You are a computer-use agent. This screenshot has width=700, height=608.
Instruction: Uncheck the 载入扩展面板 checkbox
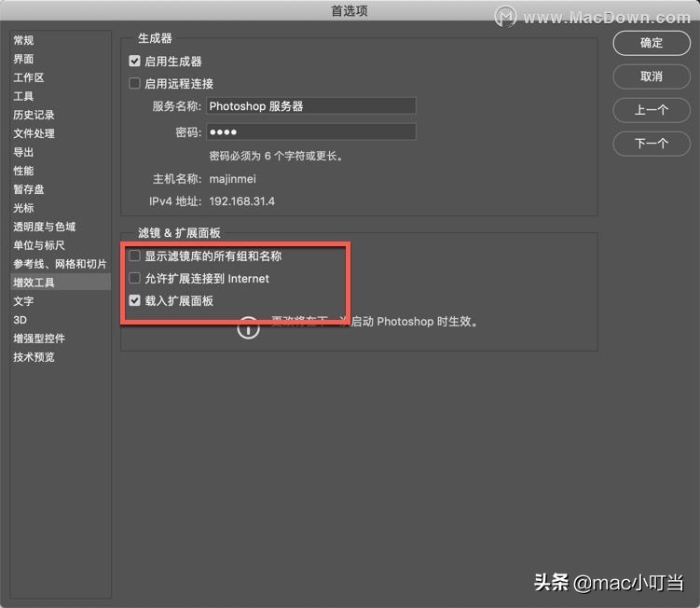pyautogui.click(x=134, y=300)
